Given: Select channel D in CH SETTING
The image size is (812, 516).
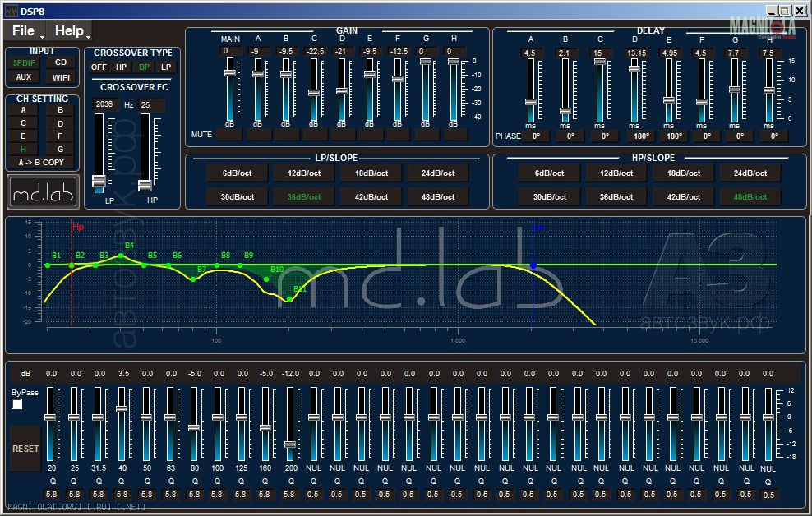Looking at the screenshot, I should tap(60, 124).
